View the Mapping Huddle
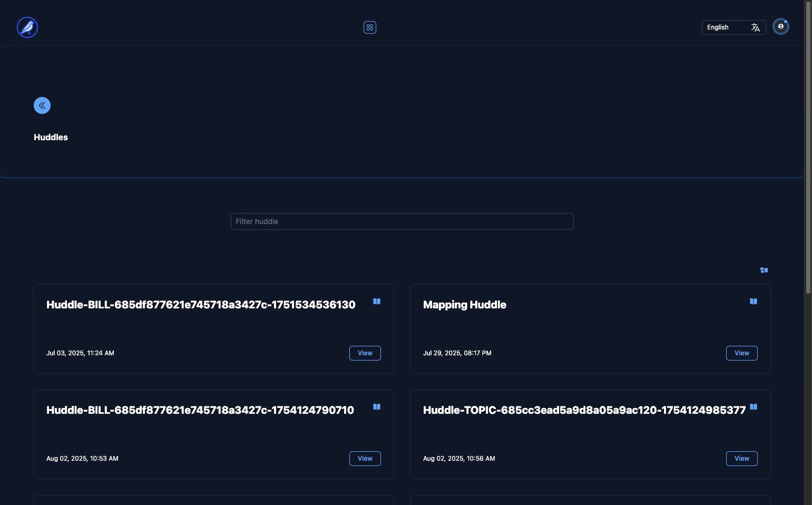Image resolution: width=812 pixels, height=505 pixels. point(742,353)
